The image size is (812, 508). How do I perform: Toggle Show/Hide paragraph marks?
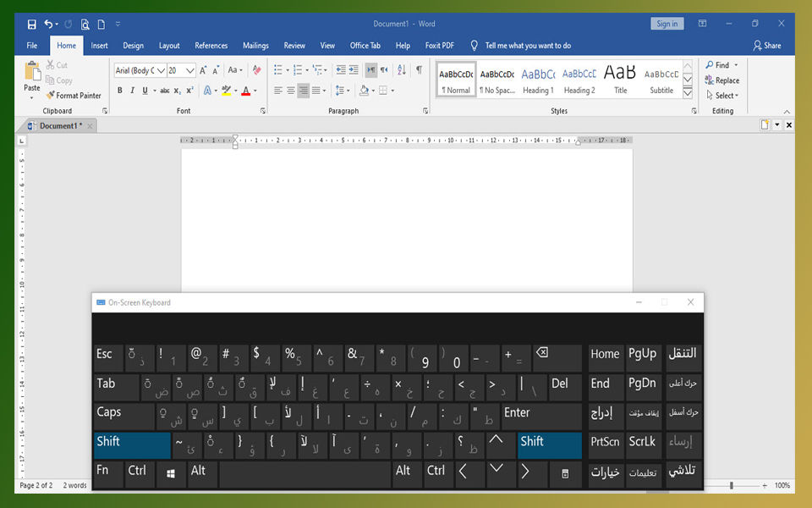[417, 70]
